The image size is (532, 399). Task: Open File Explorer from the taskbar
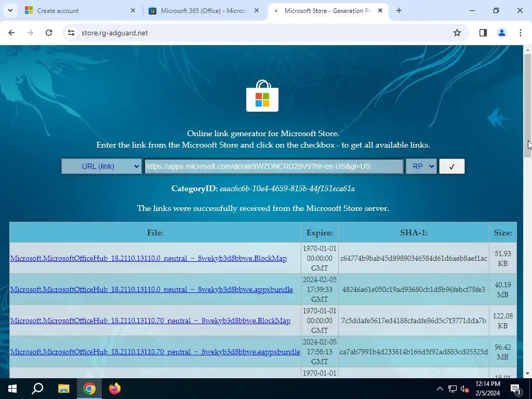pos(63,389)
